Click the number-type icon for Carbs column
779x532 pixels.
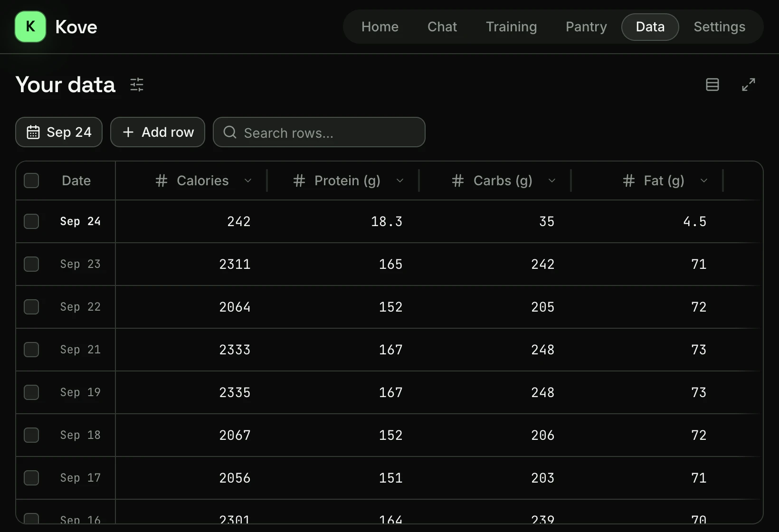tap(458, 180)
